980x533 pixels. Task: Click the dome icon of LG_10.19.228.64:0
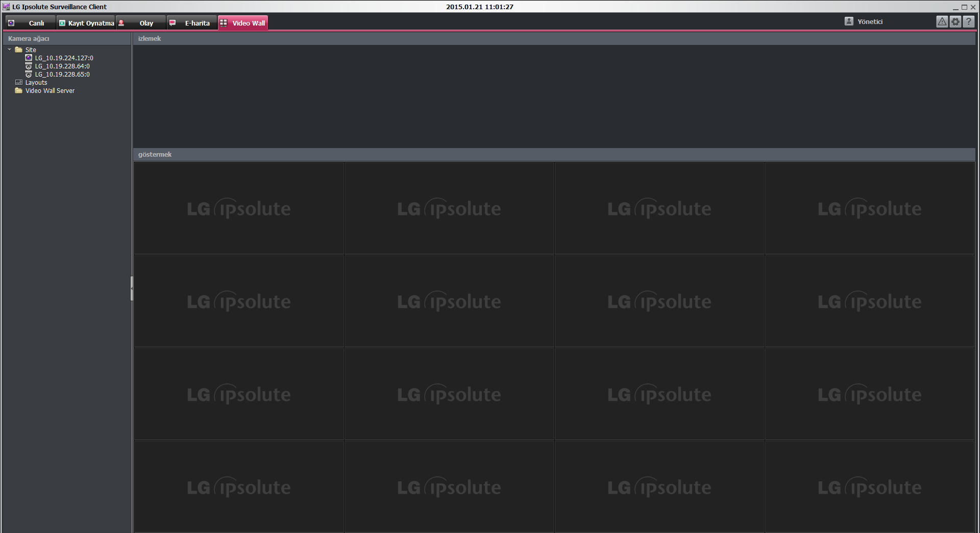[x=29, y=66]
